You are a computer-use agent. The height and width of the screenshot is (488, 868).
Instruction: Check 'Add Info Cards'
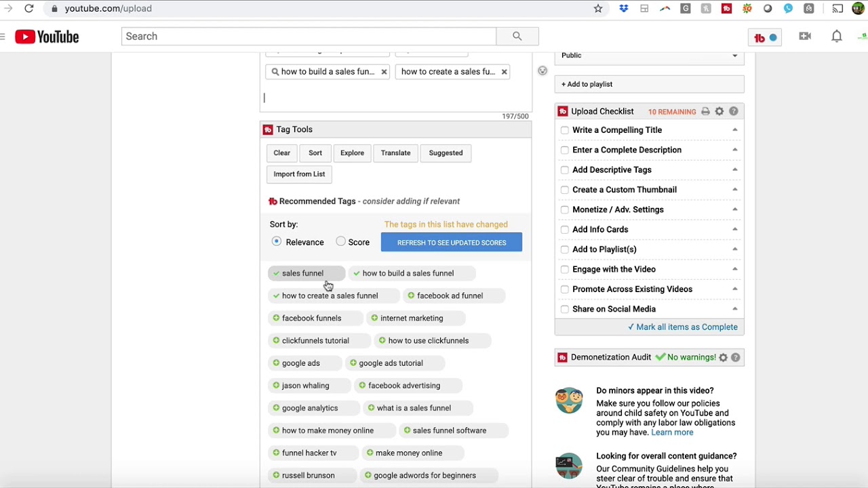click(x=565, y=230)
